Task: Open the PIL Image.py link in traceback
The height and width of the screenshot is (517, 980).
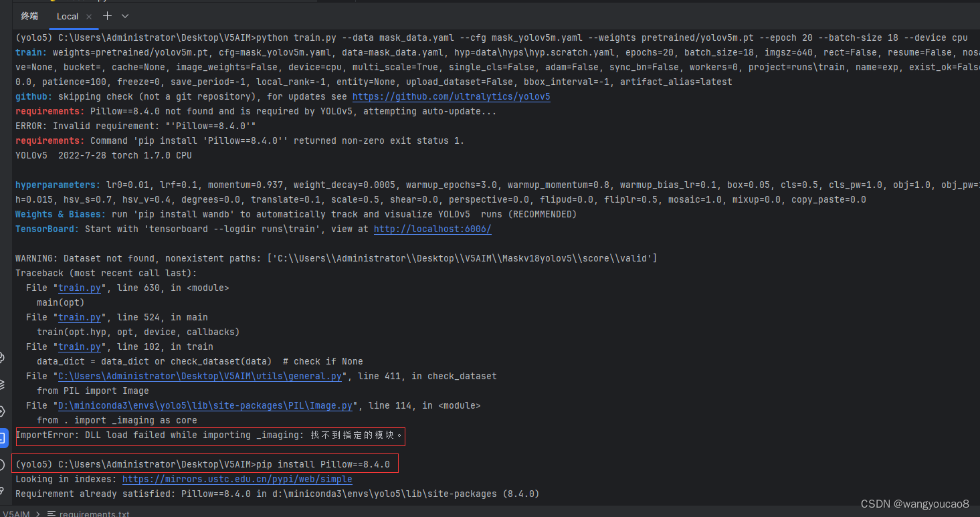Action: [204, 405]
